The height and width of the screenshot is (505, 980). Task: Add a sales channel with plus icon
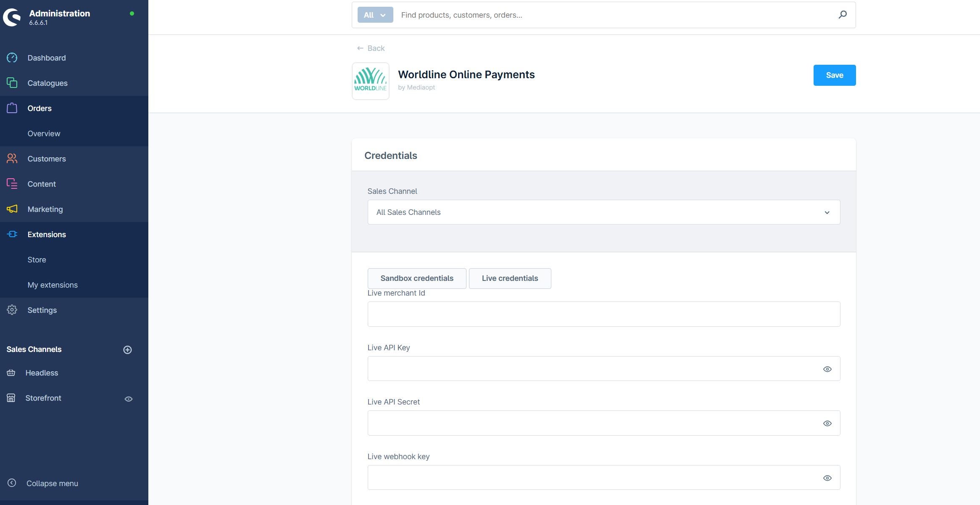click(127, 350)
